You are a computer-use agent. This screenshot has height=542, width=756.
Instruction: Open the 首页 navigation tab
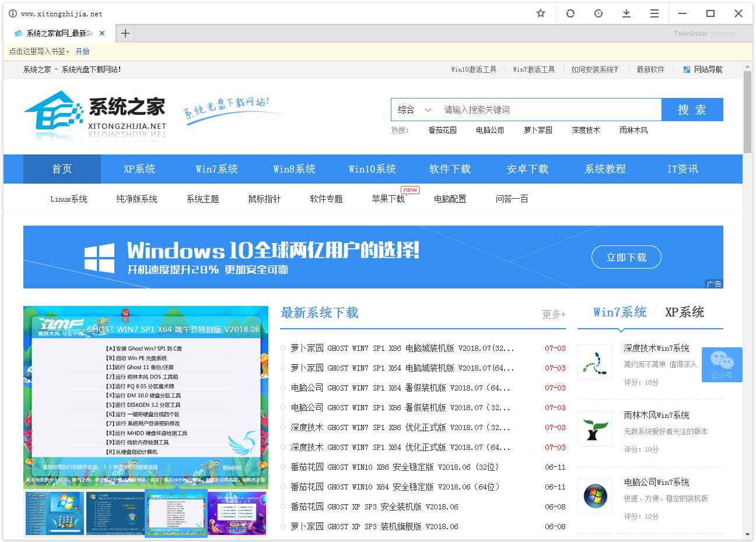62,169
